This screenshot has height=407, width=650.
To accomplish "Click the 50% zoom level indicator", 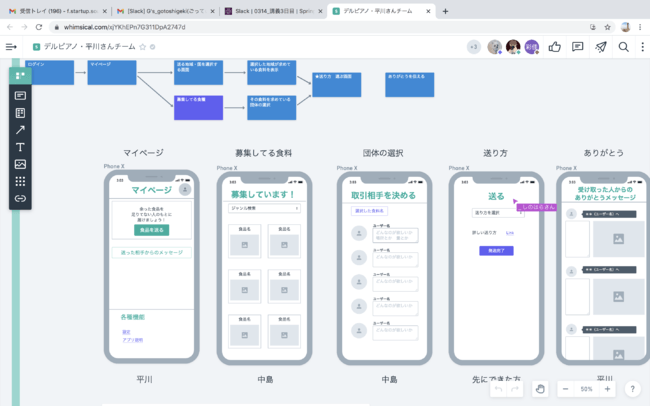I will (586, 389).
